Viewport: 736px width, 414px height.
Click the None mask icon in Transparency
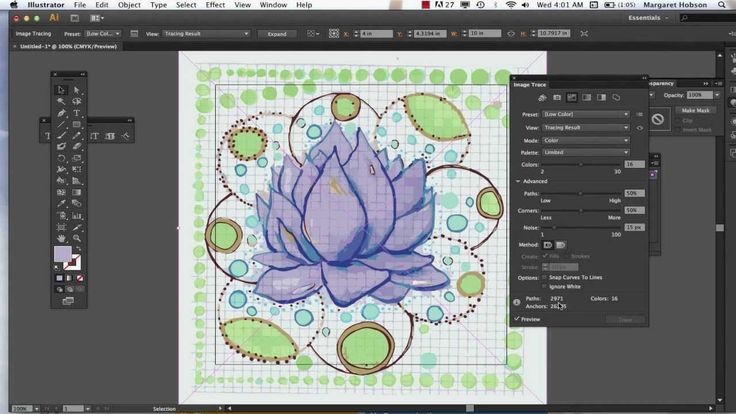point(658,119)
